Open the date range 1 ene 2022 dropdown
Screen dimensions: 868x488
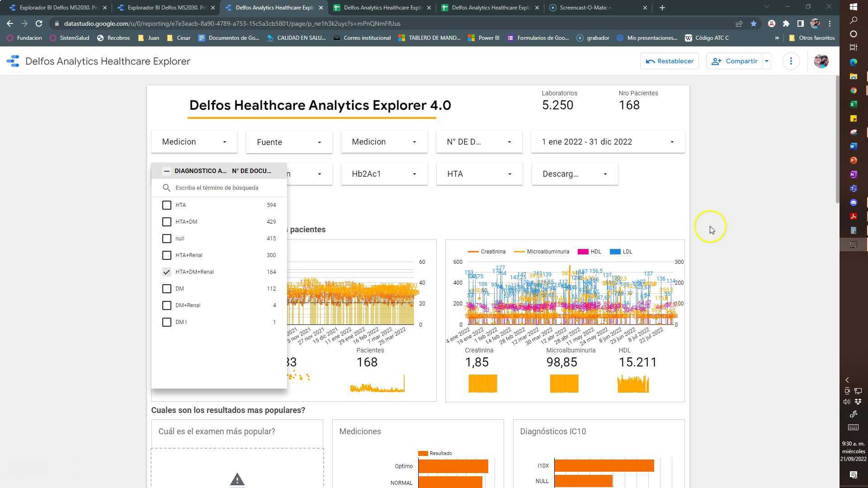607,142
